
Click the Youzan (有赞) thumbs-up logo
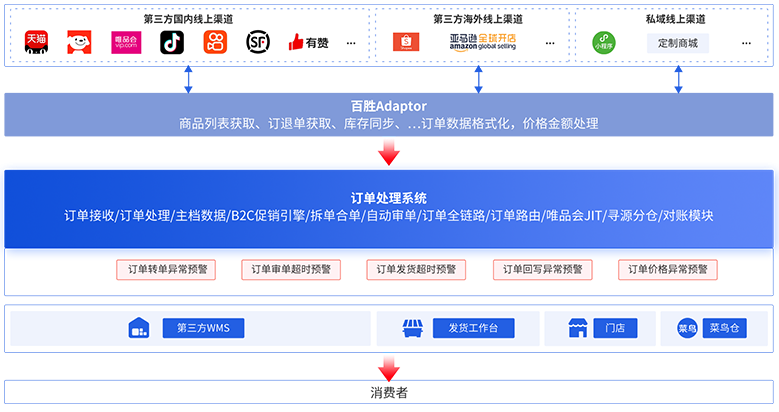point(308,43)
